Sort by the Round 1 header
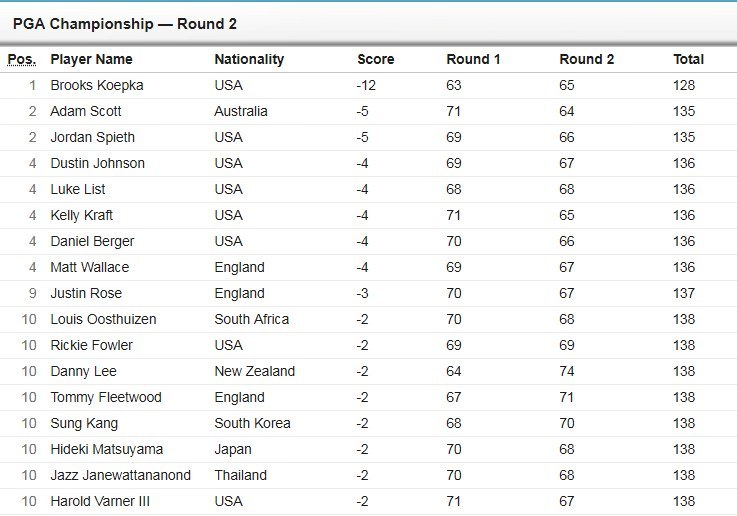The image size is (737, 516). pos(474,59)
